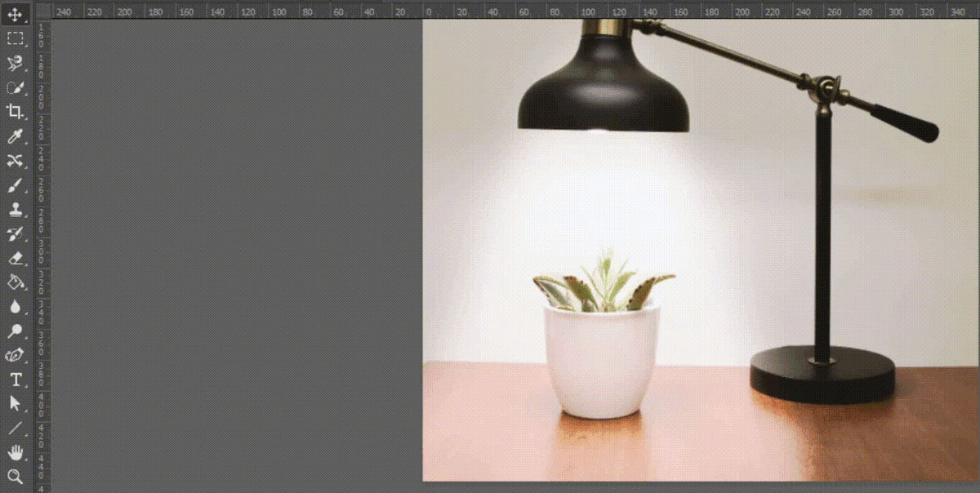Click the lamp's round base in the canvas
Viewport: 980px width, 493px height.
tap(822, 374)
